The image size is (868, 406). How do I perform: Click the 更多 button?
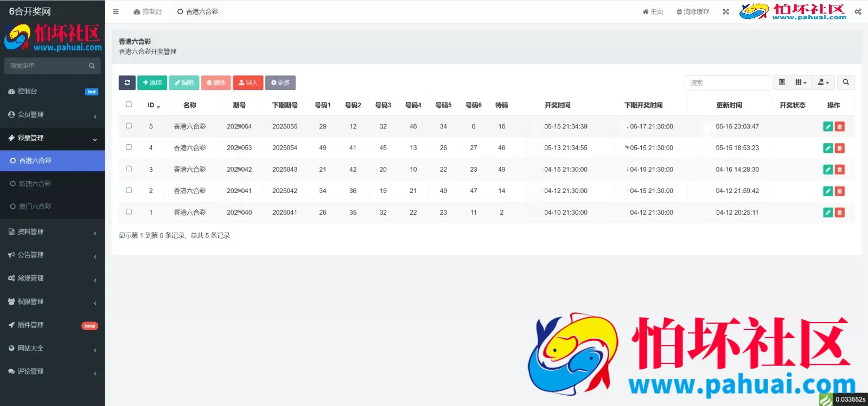280,82
